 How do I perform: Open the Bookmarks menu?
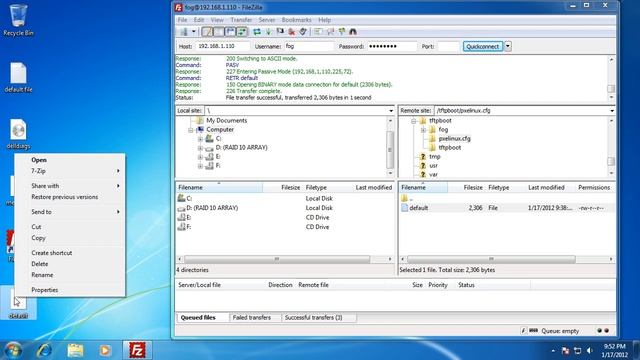click(x=296, y=20)
